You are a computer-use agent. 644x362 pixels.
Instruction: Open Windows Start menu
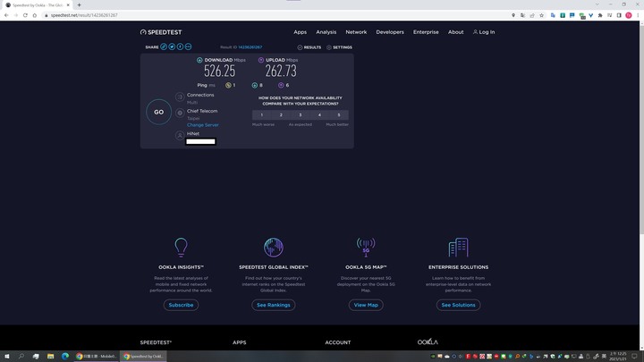[x=6, y=357]
